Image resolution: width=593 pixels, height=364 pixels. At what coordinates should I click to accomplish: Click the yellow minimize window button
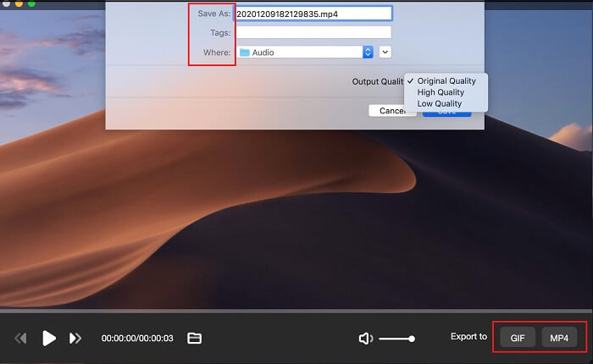(x=19, y=3)
